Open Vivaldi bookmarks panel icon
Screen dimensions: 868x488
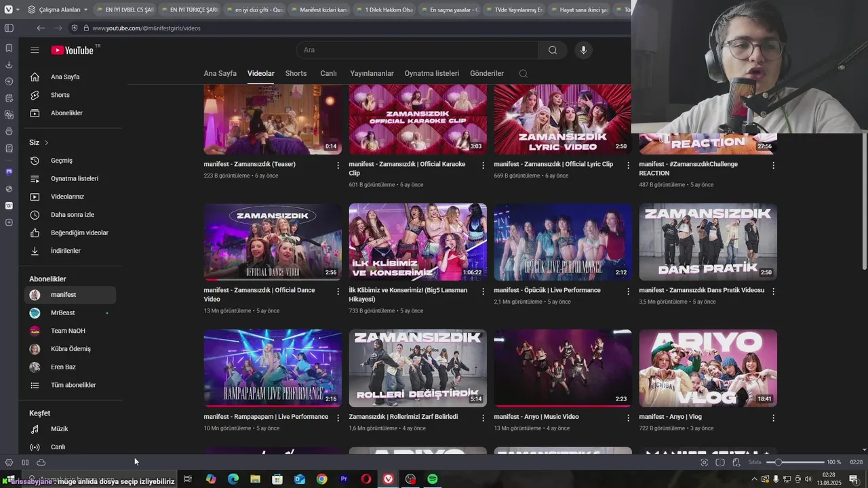coord(9,48)
